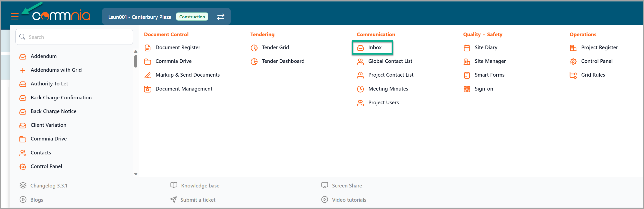Click the Back Charge Notice inbox icon
This screenshot has height=209, width=644.
tap(23, 112)
